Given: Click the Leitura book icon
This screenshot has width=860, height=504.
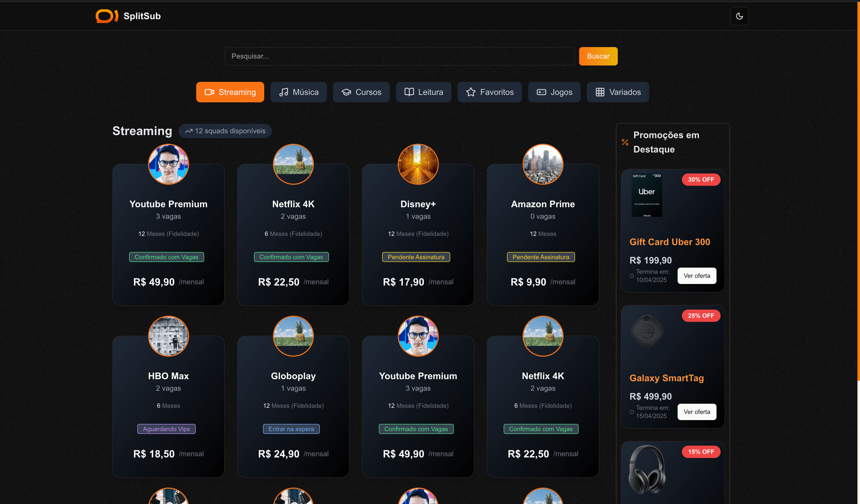Looking at the screenshot, I should pos(409,92).
